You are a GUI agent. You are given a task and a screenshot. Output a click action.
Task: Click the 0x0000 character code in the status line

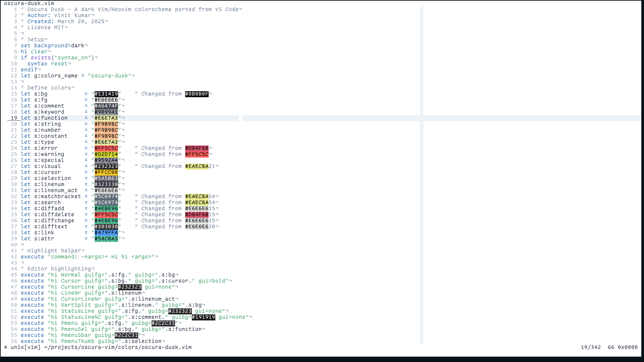tap(628, 347)
